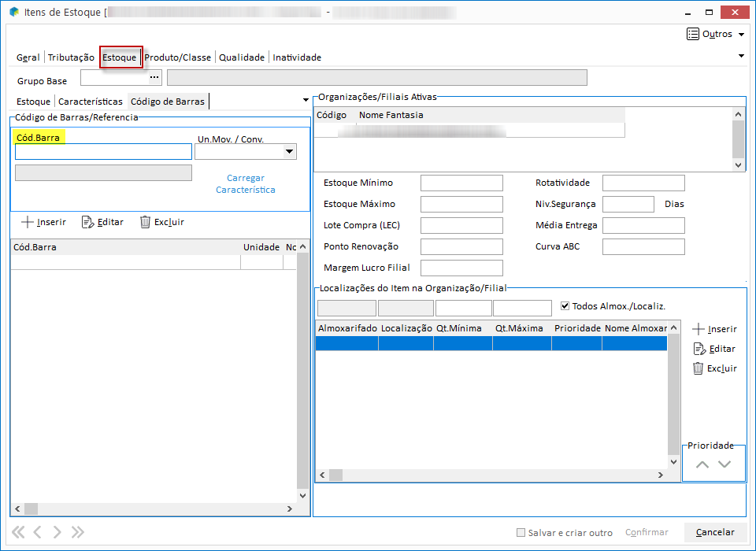Click Inserir icon under barcode panel

28,222
